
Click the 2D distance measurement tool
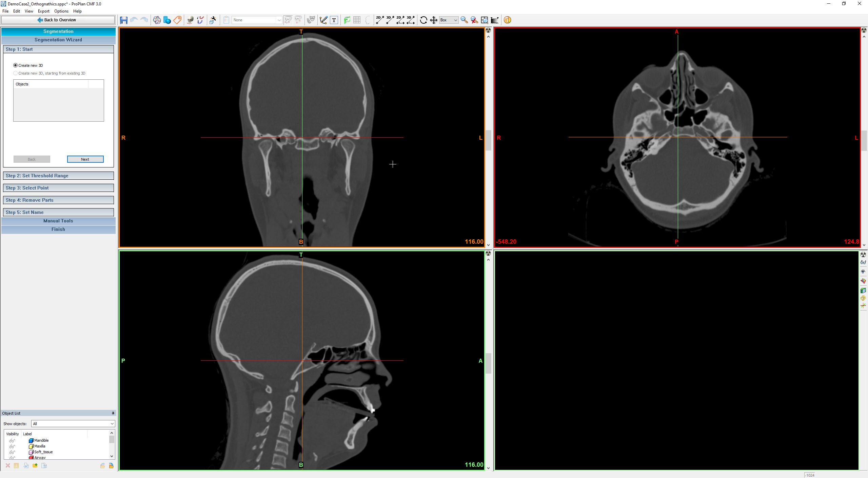[380, 20]
